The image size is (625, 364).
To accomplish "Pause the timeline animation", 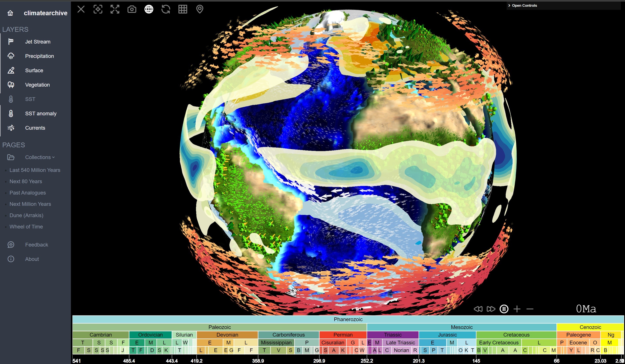I will click(504, 309).
